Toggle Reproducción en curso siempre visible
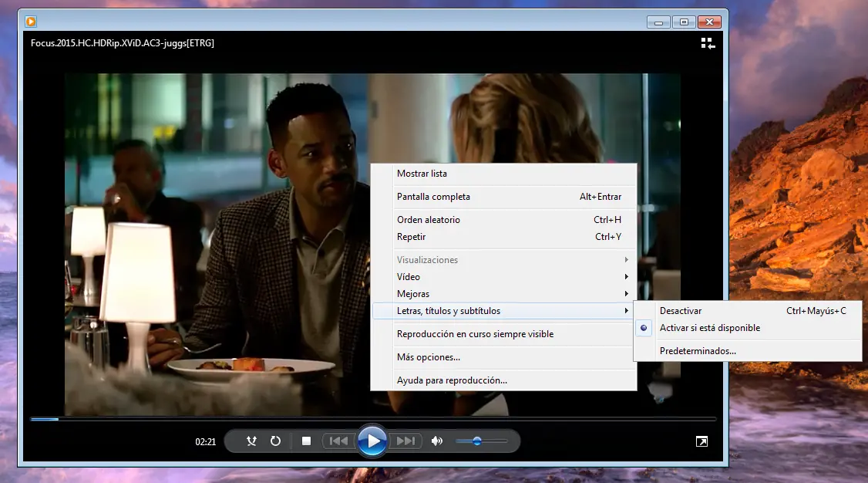Image resolution: width=868 pixels, height=483 pixels. [503, 334]
